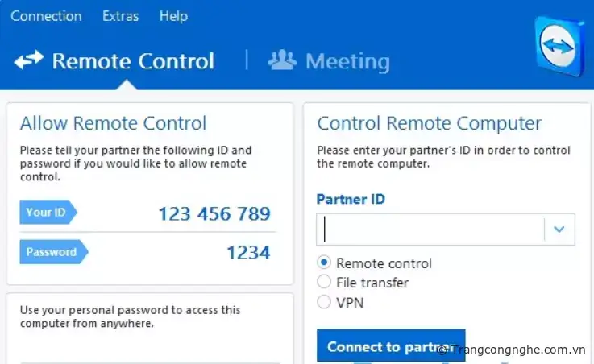
Task: Click the blue Password label tag
Action: 52,252
